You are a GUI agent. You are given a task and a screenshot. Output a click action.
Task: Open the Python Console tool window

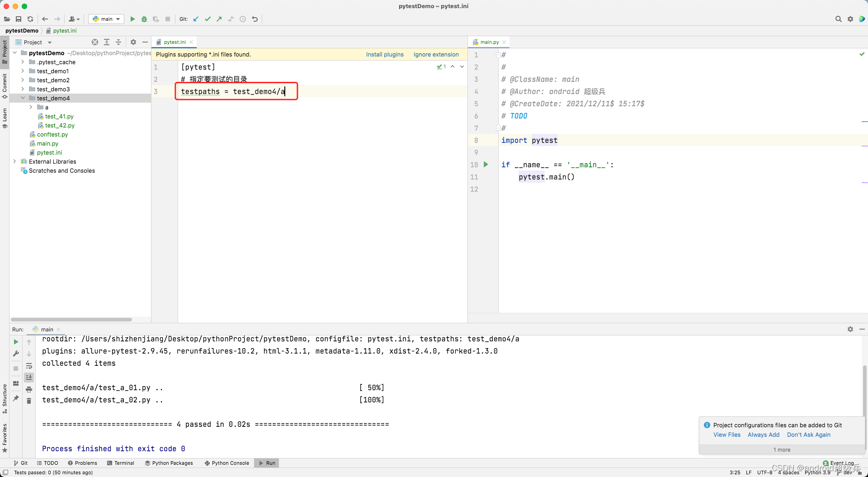tap(227, 463)
